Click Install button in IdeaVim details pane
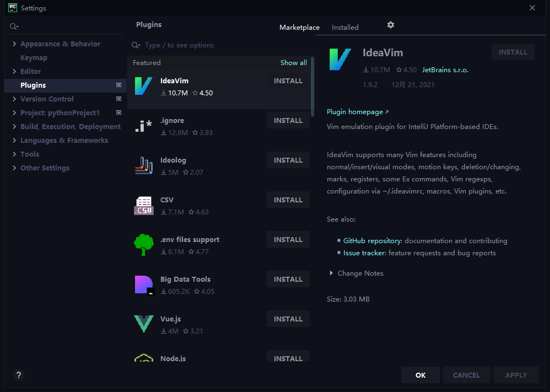 click(513, 52)
